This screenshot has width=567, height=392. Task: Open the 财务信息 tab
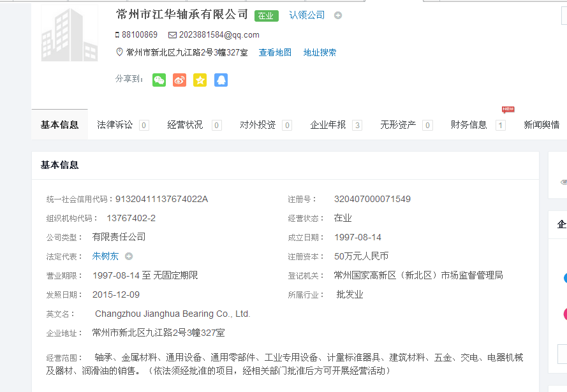469,125
